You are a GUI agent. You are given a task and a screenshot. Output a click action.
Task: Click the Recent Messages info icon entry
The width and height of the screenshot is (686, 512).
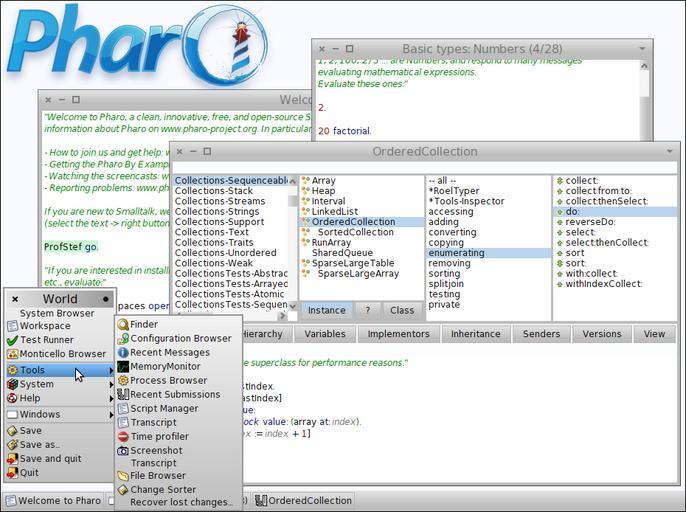[x=169, y=353]
